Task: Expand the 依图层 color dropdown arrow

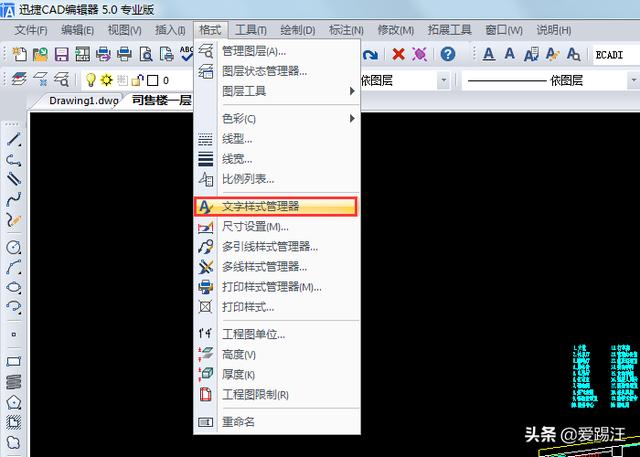Action: point(444,80)
